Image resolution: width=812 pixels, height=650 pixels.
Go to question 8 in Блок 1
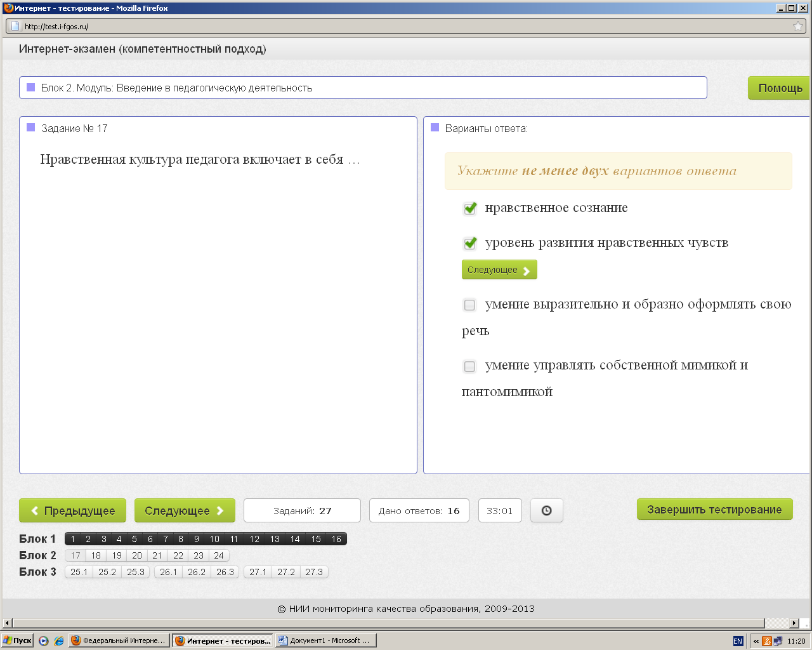point(181,539)
